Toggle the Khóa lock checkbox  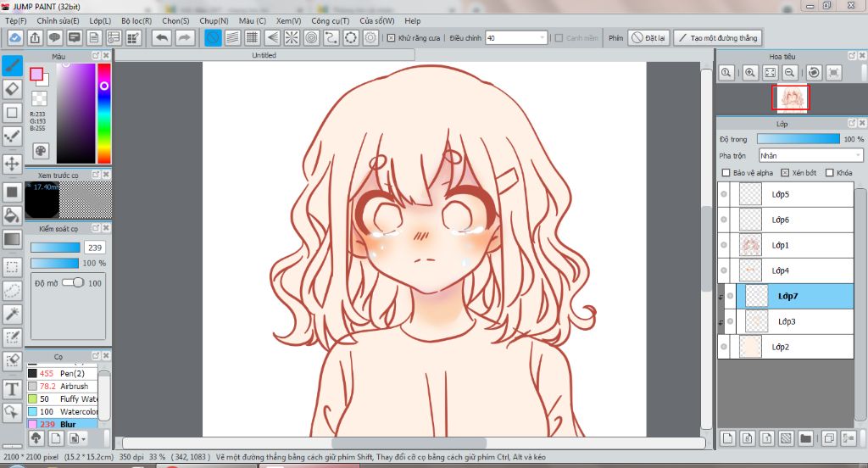829,173
